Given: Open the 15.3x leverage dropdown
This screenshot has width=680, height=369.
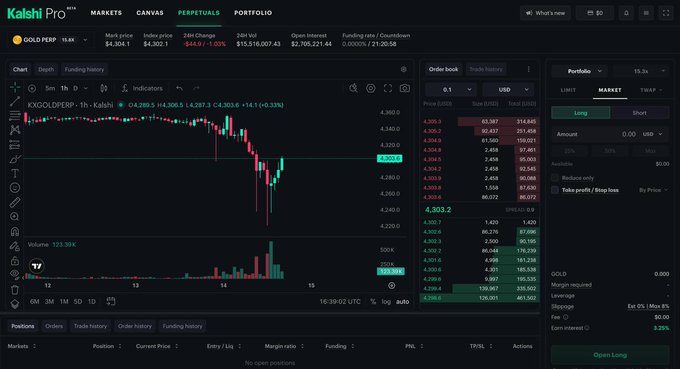Looking at the screenshot, I should pos(642,71).
